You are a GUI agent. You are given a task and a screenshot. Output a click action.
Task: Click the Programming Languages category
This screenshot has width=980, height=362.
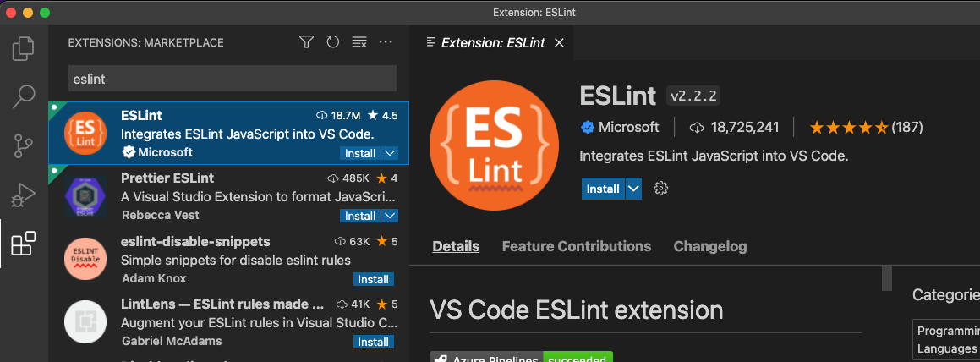coord(946,339)
